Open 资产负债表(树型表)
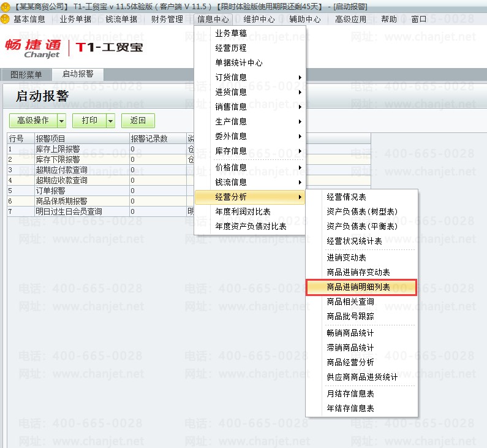Screen dimensions: 487x448 pyautogui.click(x=361, y=212)
